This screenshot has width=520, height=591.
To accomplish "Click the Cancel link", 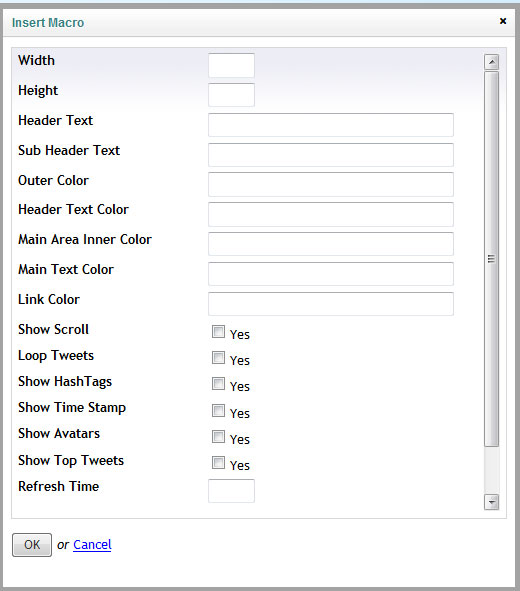I will pos(92,545).
